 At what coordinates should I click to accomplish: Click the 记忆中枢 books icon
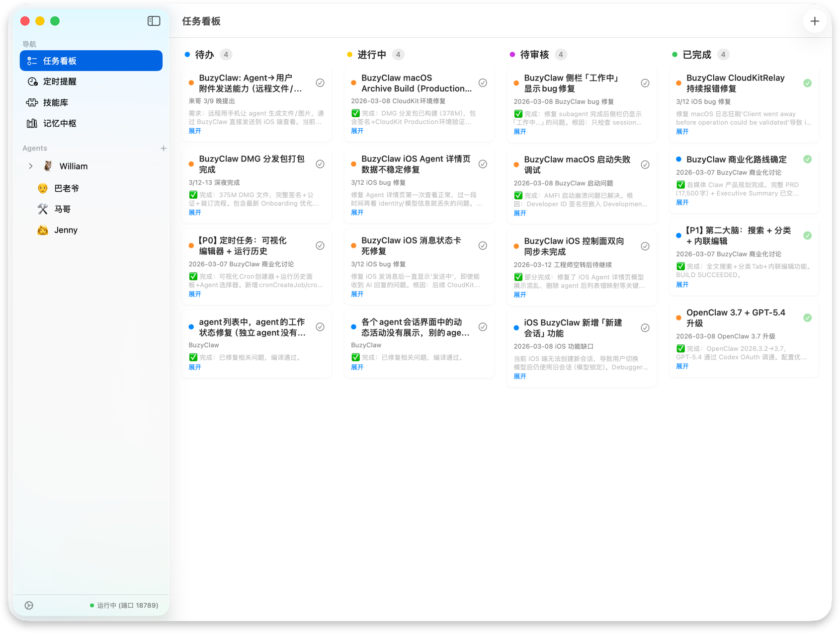point(32,123)
